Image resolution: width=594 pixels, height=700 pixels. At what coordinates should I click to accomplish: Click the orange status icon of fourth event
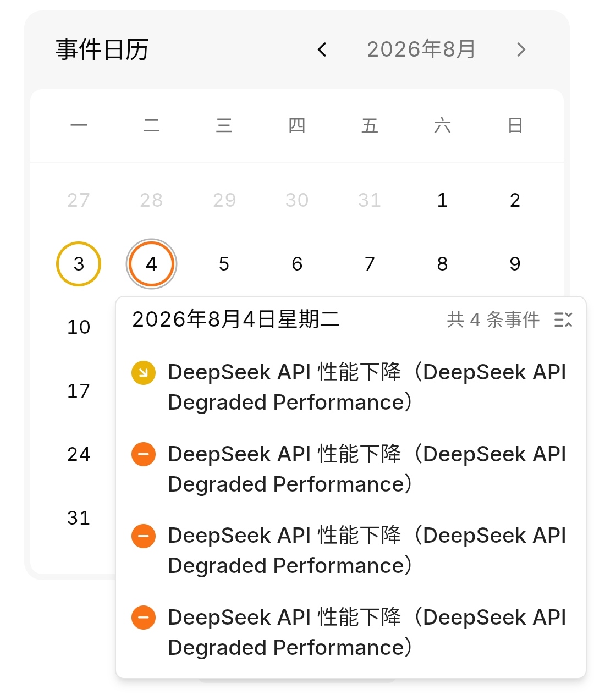(x=144, y=618)
